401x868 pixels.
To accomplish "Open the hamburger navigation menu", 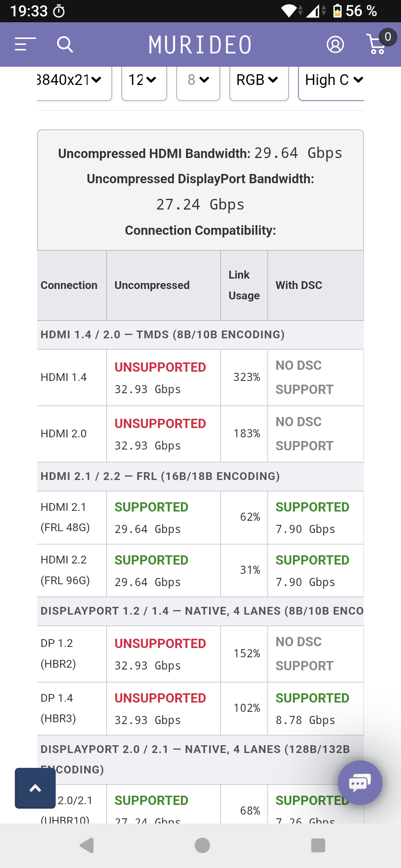I will pos(25,44).
